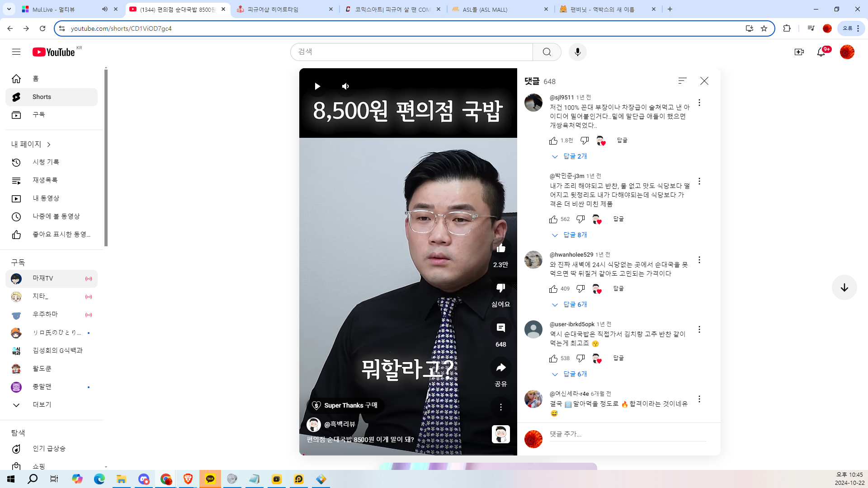Open the @흑백리뷰 channel link
868x488 pixels.
click(340, 424)
